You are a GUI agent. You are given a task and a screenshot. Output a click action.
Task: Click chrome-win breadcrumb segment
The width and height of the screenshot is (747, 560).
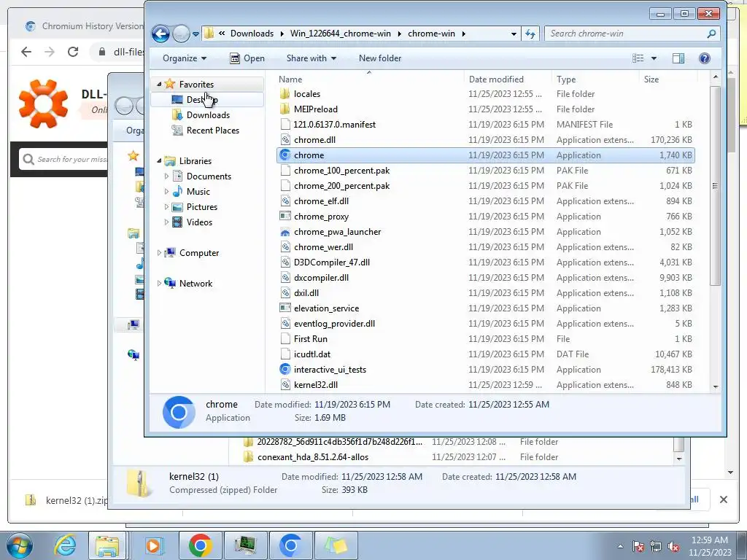coord(431,34)
